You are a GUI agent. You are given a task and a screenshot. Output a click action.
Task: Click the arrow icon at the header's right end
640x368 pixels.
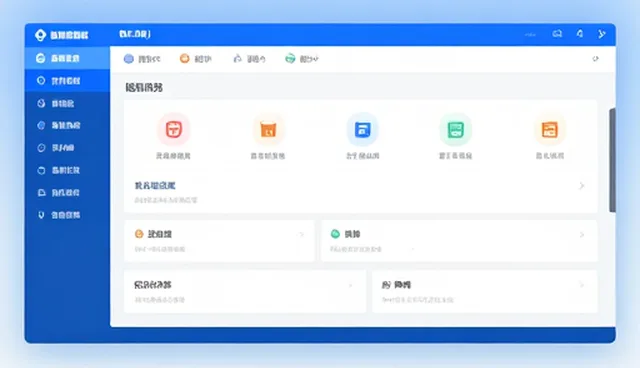[x=601, y=34]
